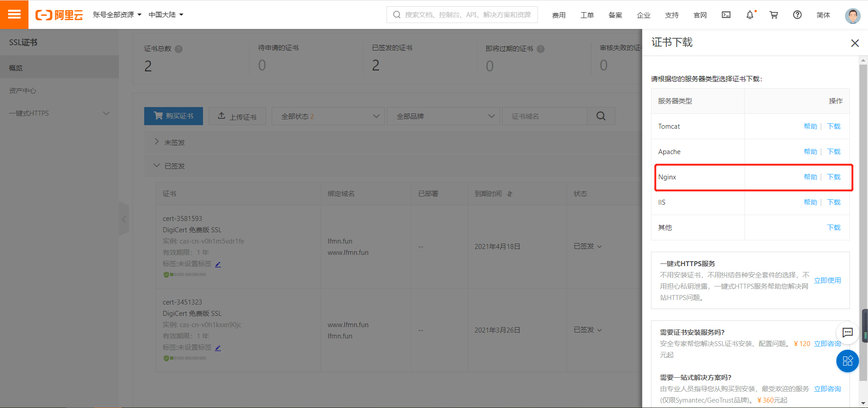Click the top search input field
The height and width of the screenshot is (408, 868).
click(x=462, y=14)
